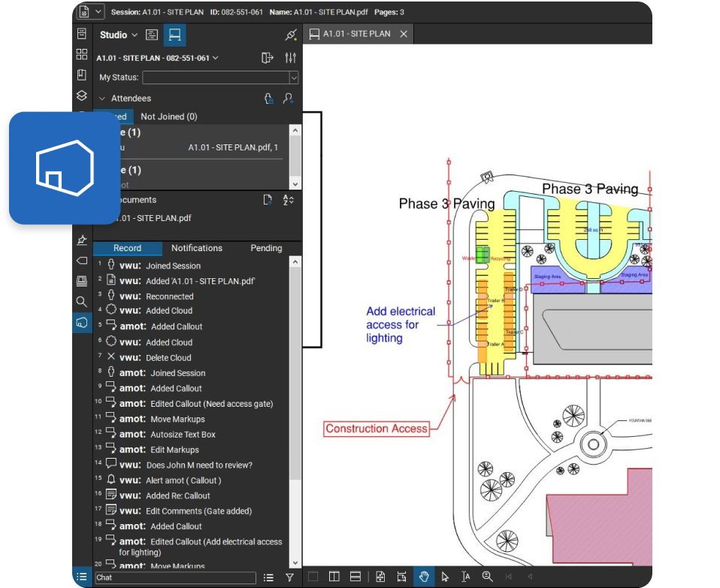Click record entry 'vwu: Delete Cloud'
Image resolution: width=720 pixels, height=588 pixels.
coord(156,357)
